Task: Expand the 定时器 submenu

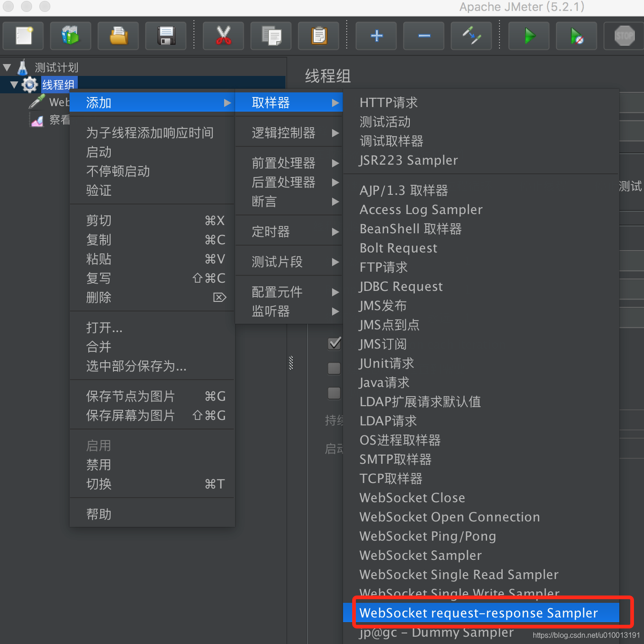Action: tap(289, 232)
